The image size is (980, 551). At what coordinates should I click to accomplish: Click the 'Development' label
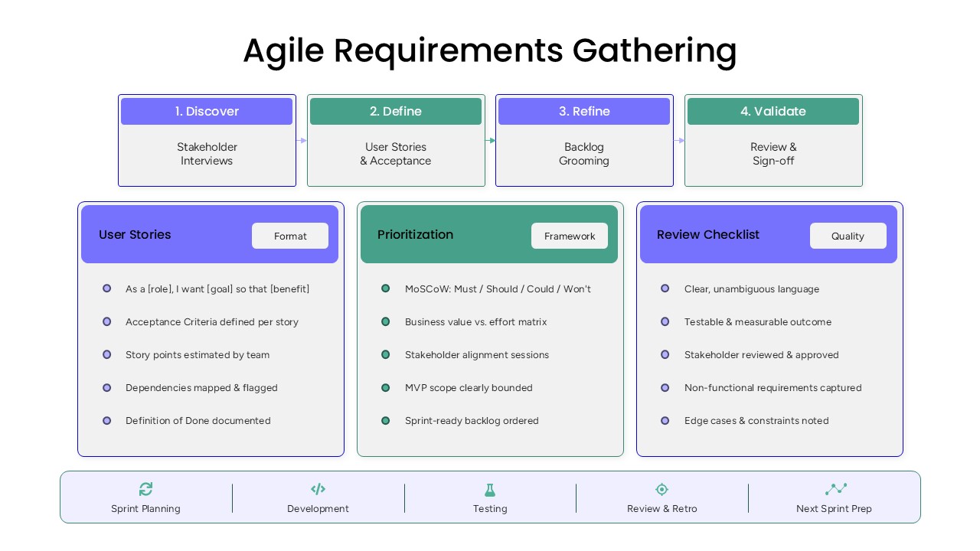tap(318, 509)
